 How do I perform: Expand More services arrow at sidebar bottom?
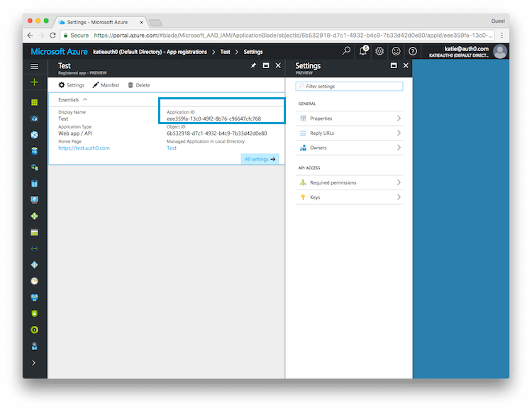[x=33, y=363]
